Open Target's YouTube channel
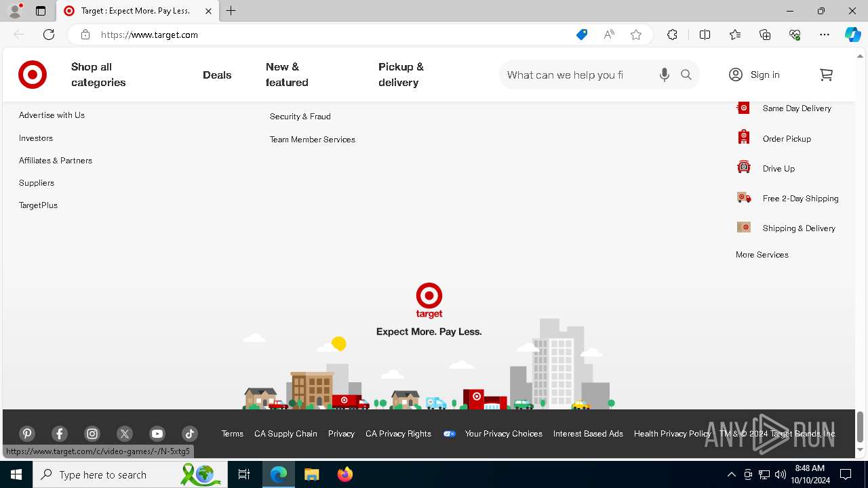This screenshot has width=868, height=488. (157, 434)
